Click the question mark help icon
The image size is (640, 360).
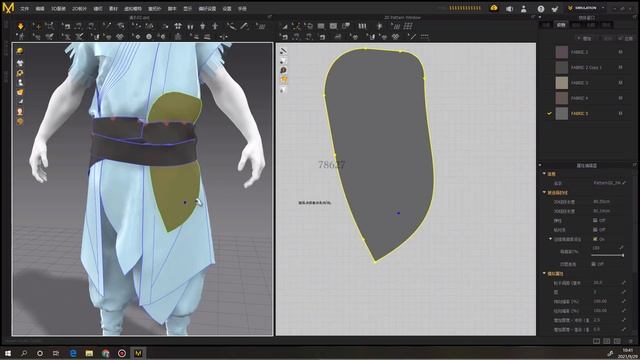click(541, 9)
